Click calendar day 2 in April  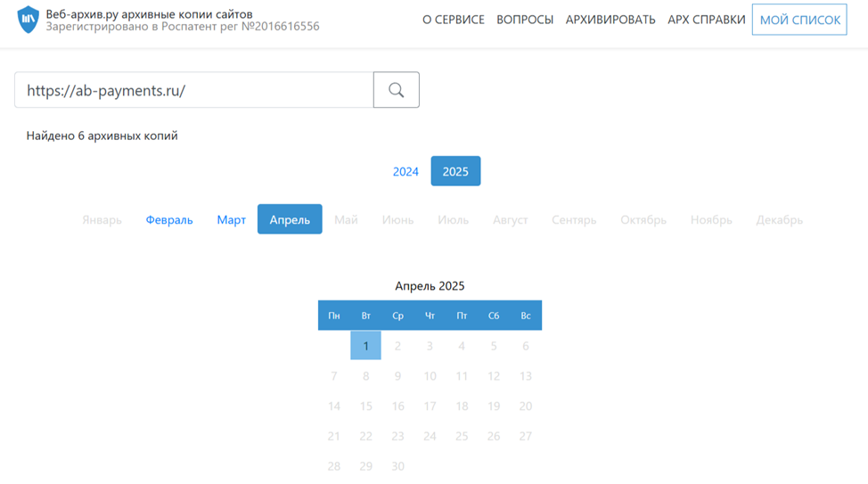pos(397,346)
